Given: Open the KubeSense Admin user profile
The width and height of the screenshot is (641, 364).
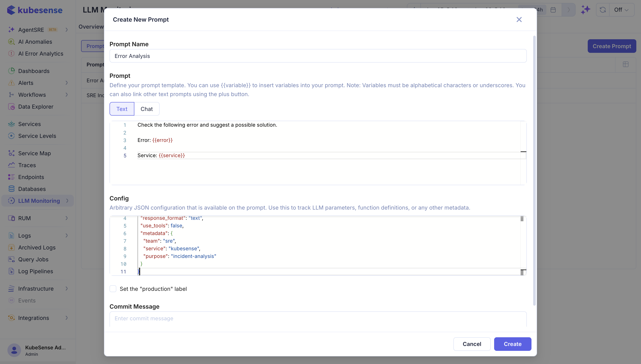Looking at the screenshot, I should [38, 350].
